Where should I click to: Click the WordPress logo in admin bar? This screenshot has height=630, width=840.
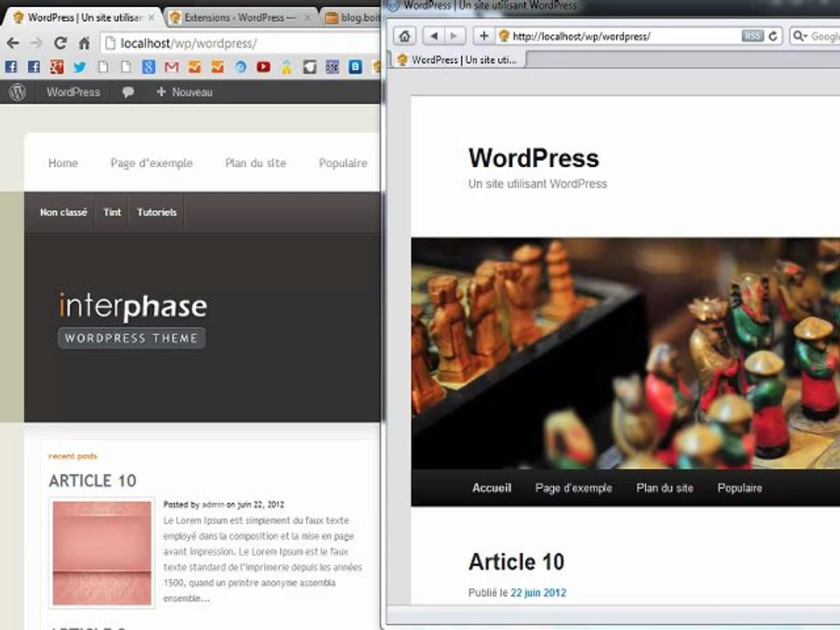pos(17,92)
